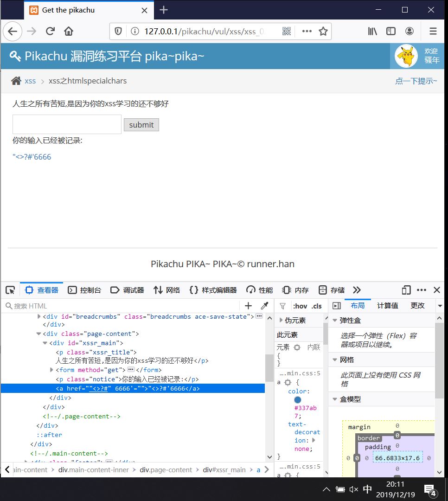Screen dimensions: 448x501
Task: Focus the 搜索 HTML search field
Action: [122, 306]
